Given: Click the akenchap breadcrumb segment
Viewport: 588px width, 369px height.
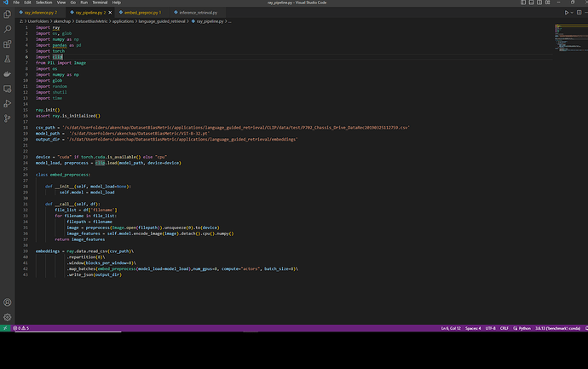Looking at the screenshot, I should pos(62,21).
